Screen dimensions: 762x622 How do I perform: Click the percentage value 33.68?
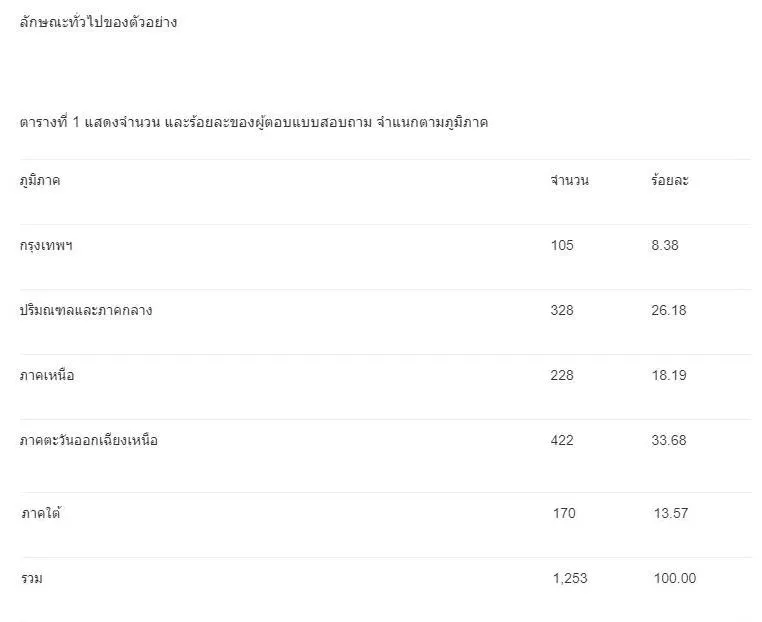coord(668,441)
